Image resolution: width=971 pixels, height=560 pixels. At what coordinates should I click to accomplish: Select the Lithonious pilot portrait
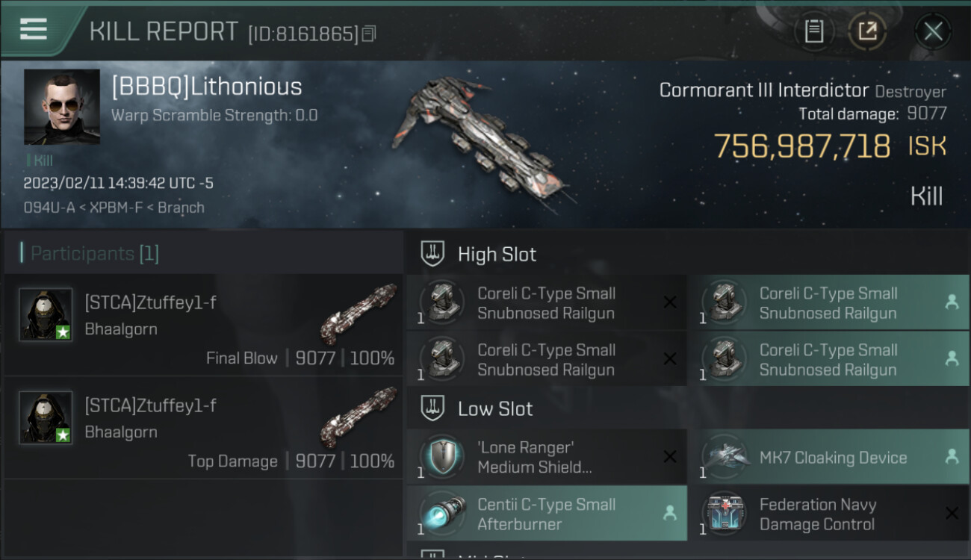coord(62,107)
